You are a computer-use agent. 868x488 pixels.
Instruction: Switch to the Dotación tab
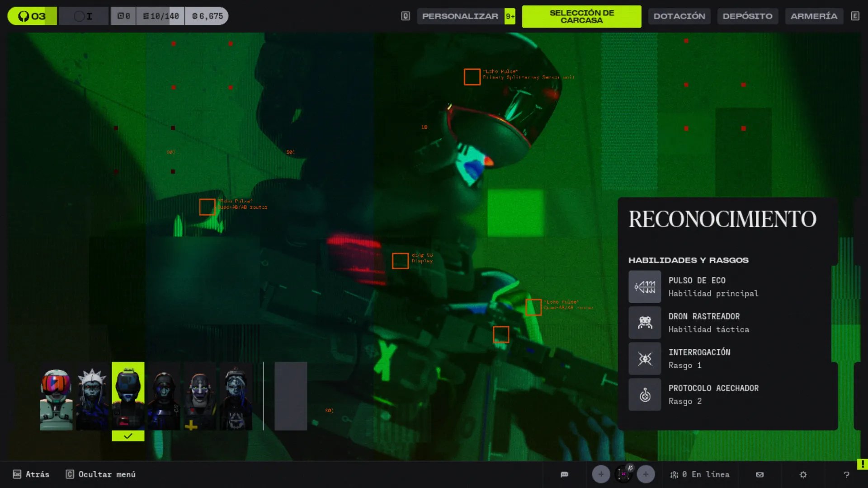(679, 16)
